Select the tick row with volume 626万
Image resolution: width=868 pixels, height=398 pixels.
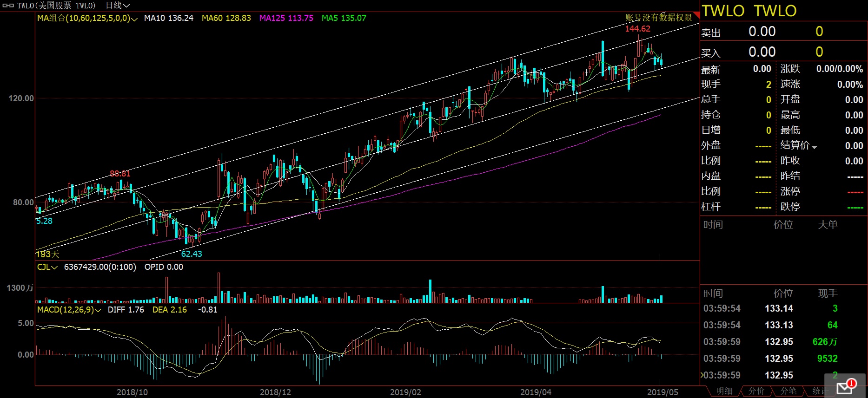point(784,342)
